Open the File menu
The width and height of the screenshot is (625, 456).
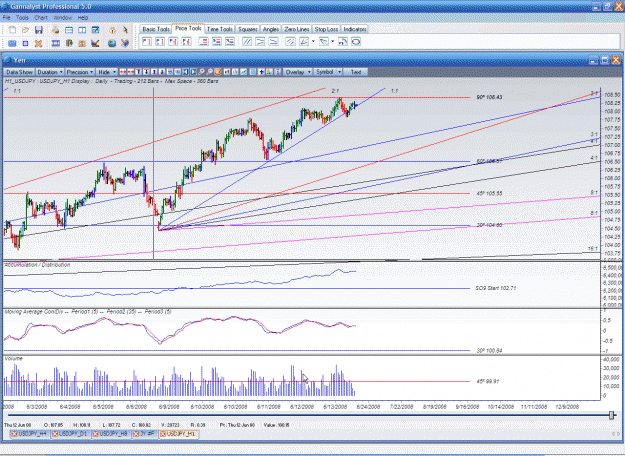pos(6,18)
